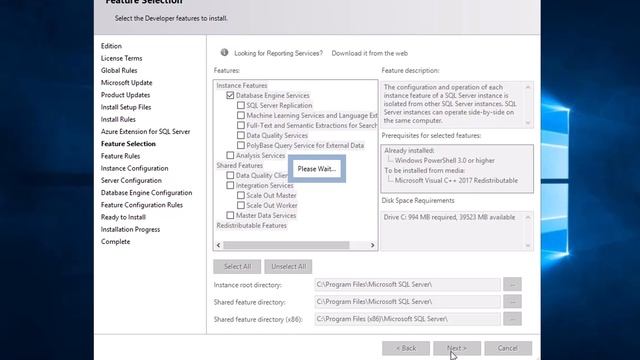The height and width of the screenshot is (360, 640).
Task: Enable the Scale Out Worker checkbox
Action: click(241, 205)
